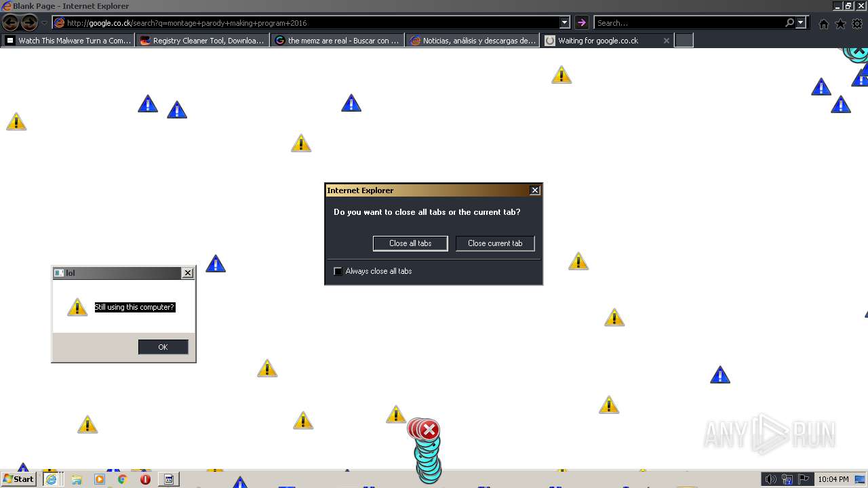868x488 pixels.
Task: Close the Internet Explorer dialog with X
Action: pos(535,190)
